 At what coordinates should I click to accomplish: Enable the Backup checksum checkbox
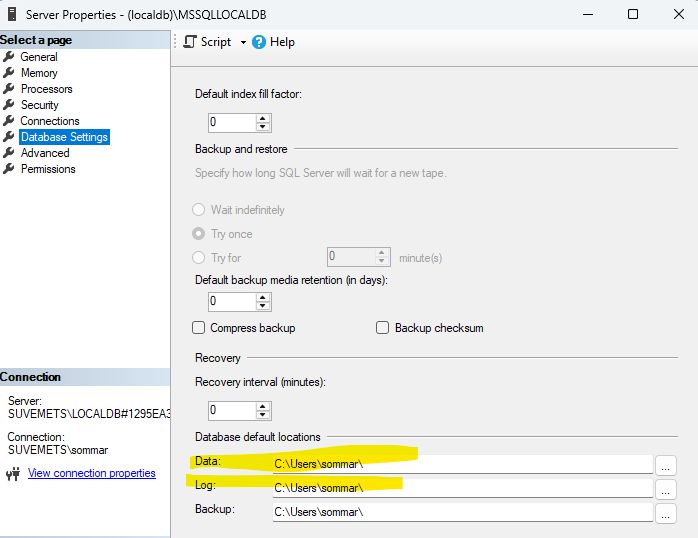tap(382, 328)
